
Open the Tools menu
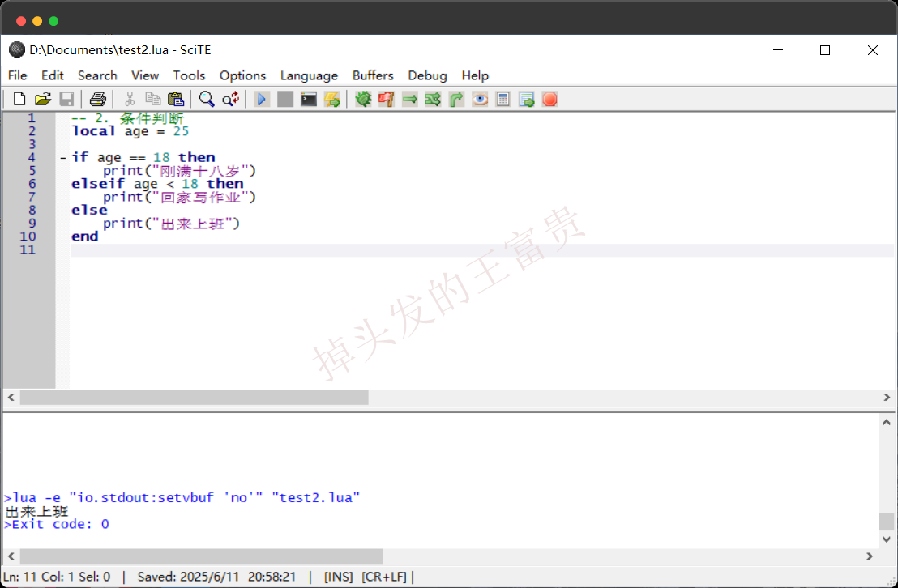click(x=189, y=75)
